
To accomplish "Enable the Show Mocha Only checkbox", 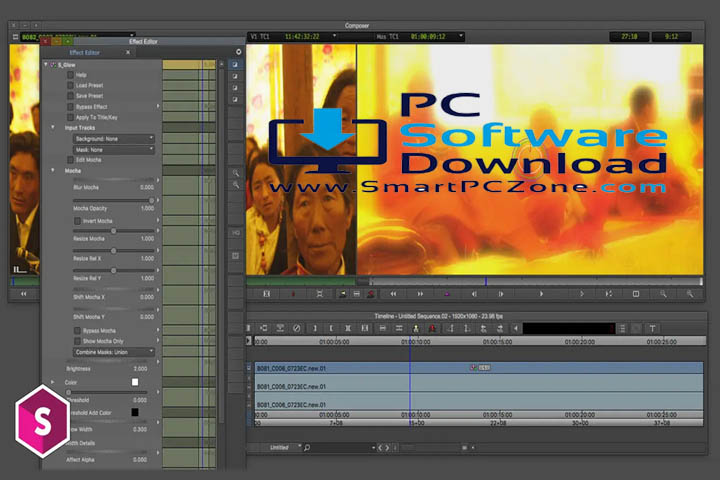I will 78,341.
